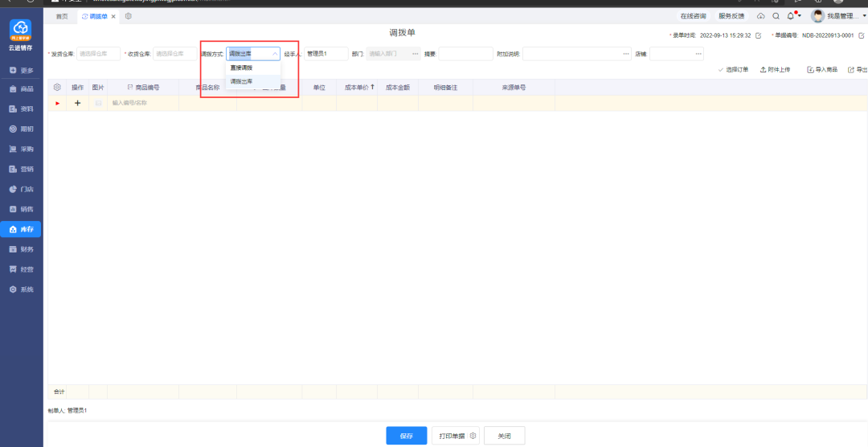The image size is (868, 447).
Task: Click the blue 保存 button
Action: (x=407, y=436)
